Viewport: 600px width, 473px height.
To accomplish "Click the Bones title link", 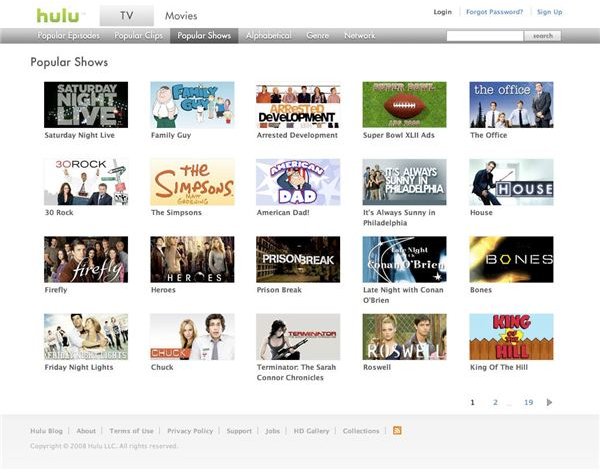I will pyautogui.click(x=481, y=290).
